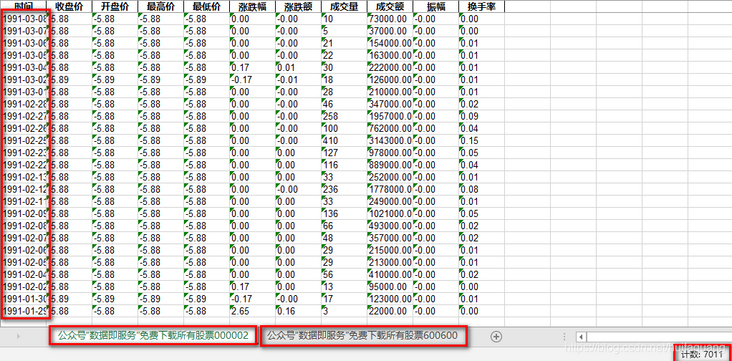Select the 涨跌额 column header
Image resolution: width=732 pixels, height=361 pixels.
[x=298, y=7]
